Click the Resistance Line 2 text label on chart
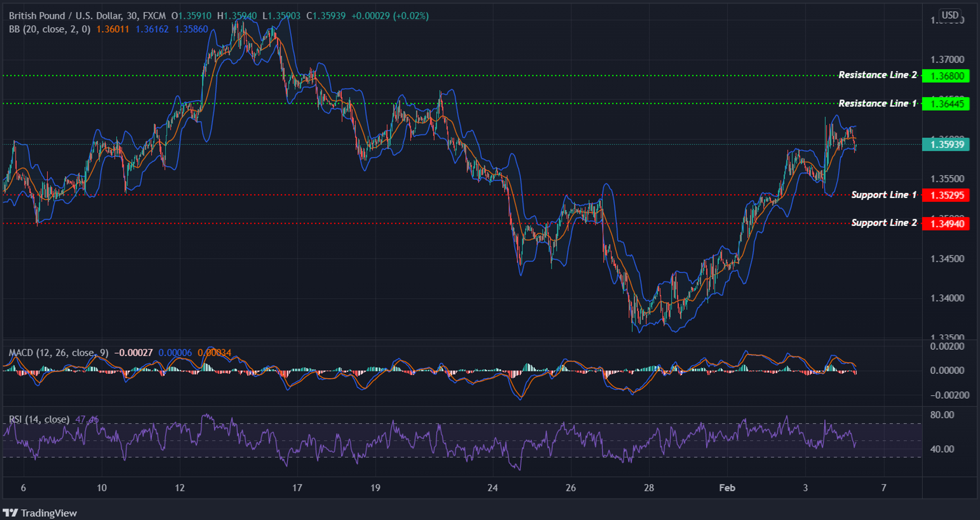 point(878,75)
